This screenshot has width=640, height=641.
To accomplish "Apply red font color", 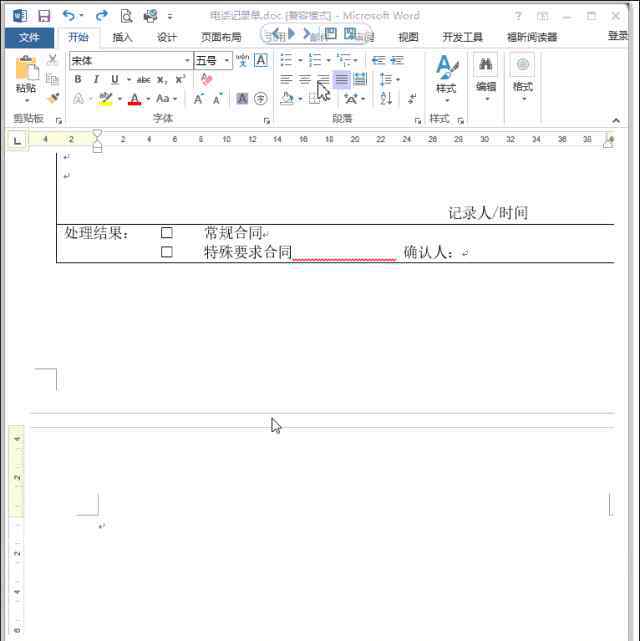I will 134,99.
